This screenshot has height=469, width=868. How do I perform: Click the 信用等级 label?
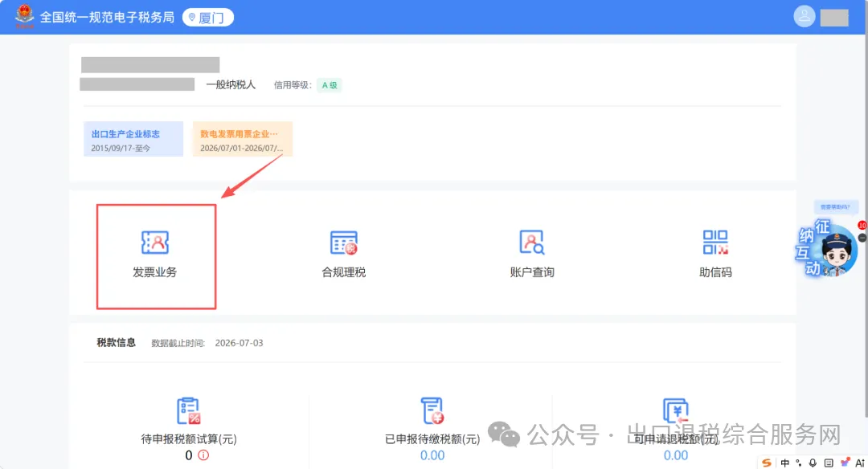(x=293, y=85)
